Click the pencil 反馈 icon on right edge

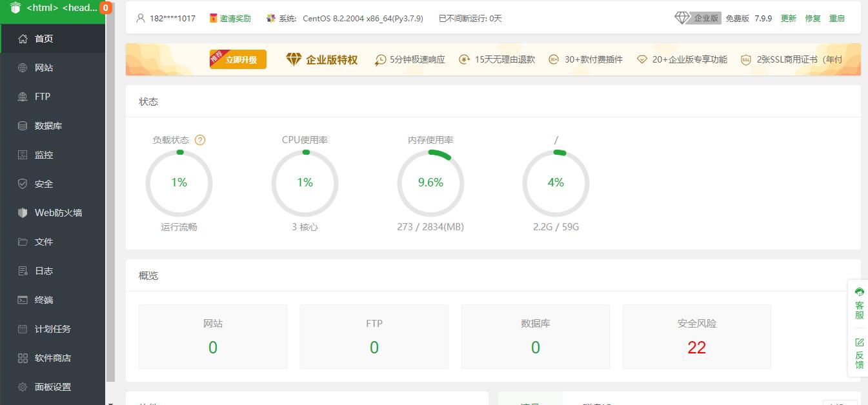[860, 342]
